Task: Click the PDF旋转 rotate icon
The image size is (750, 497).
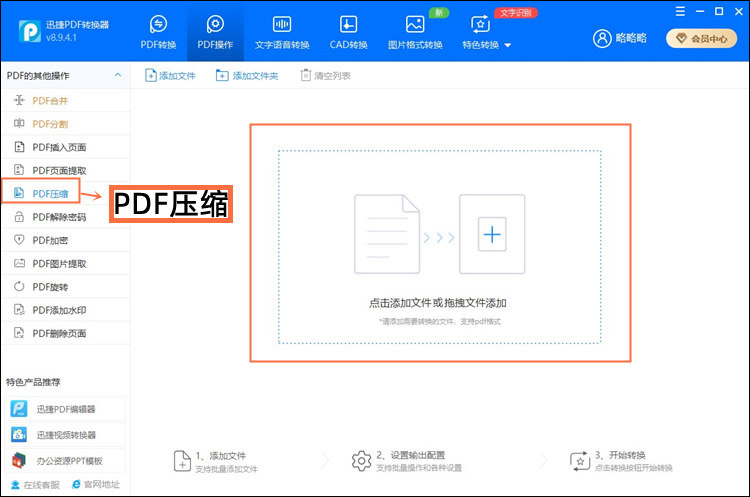Action: (19, 287)
